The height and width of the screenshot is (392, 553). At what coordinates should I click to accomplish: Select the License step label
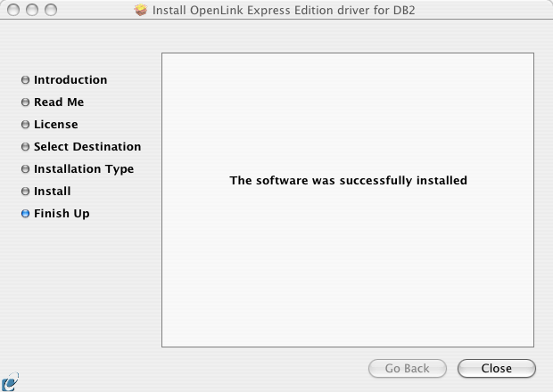(55, 125)
